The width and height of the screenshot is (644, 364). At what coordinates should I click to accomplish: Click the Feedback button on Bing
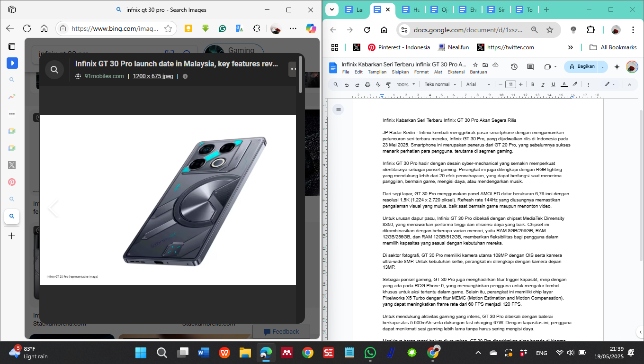281,331
